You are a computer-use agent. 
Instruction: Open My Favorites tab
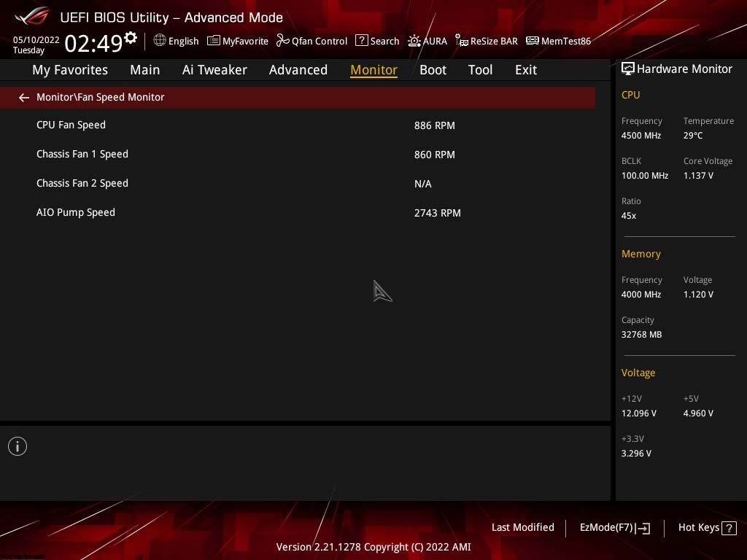pyautogui.click(x=70, y=70)
